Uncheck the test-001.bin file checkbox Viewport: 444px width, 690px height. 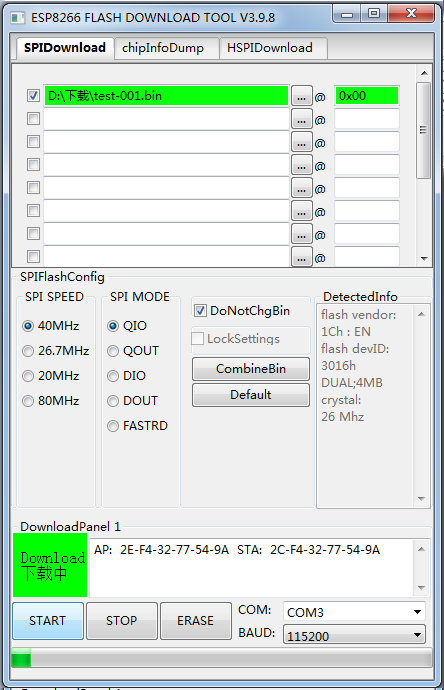point(33,96)
